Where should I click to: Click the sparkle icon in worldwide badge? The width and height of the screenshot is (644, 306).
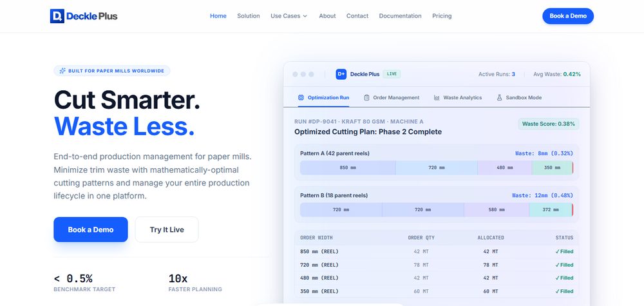62,71
